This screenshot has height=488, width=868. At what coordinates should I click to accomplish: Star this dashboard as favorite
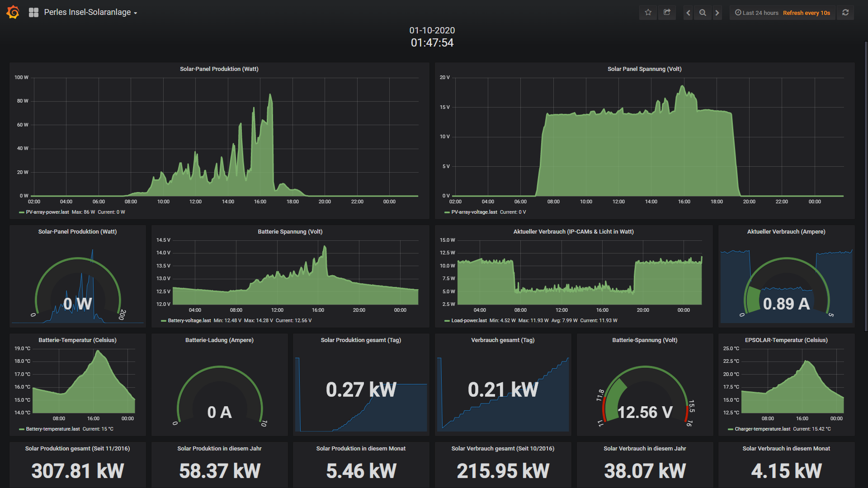648,13
